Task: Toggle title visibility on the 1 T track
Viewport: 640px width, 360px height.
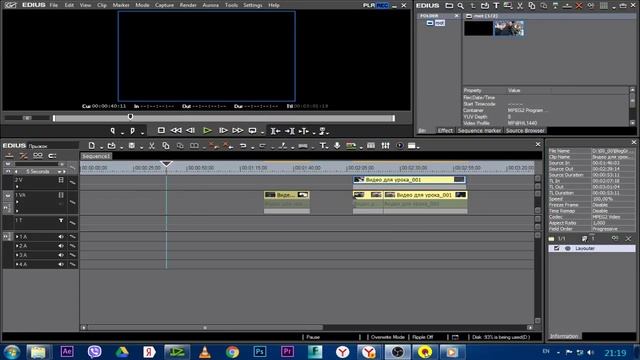Action: pyautogui.click(x=61, y=220)
